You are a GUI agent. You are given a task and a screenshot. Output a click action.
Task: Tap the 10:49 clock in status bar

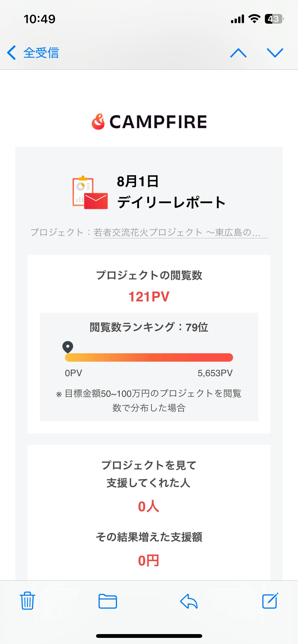(39, 19)
